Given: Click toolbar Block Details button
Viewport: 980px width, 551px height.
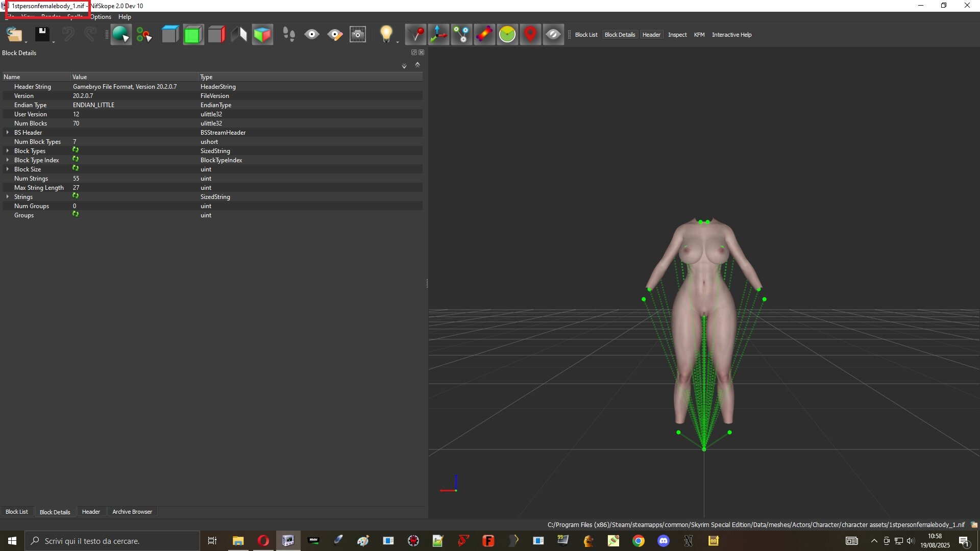Looking at the screenshot, I should [x=620, y=35].
